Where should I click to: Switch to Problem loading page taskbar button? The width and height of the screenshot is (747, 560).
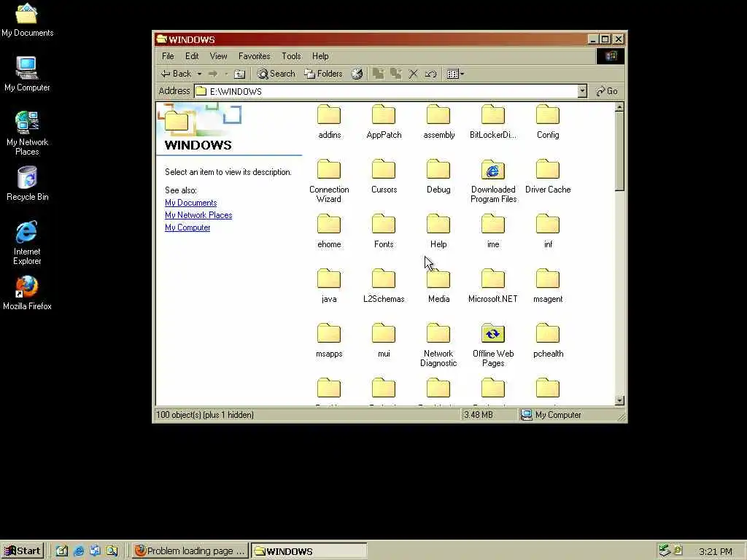(190, 551)
